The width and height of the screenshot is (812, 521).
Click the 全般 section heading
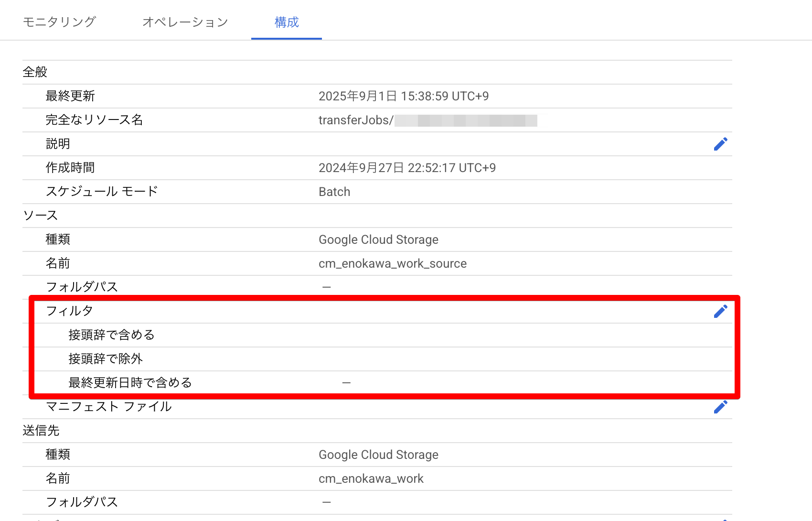[x=35, y=72]
